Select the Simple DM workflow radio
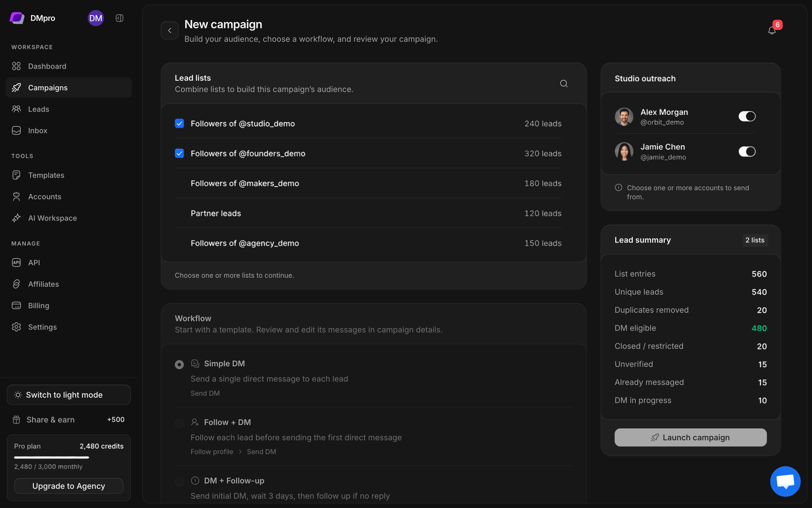 [x=180, y=365]
